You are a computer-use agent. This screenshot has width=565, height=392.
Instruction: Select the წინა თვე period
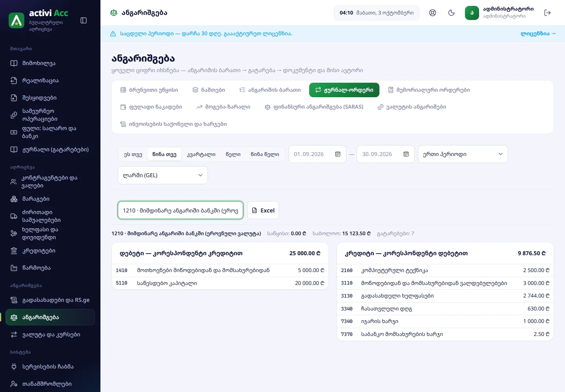[164, 154]
